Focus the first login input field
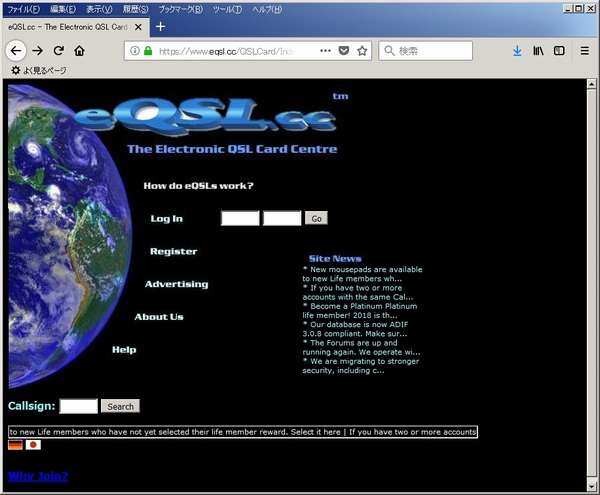Viewport: 600px width, 495px height. (x=240, y=218)
